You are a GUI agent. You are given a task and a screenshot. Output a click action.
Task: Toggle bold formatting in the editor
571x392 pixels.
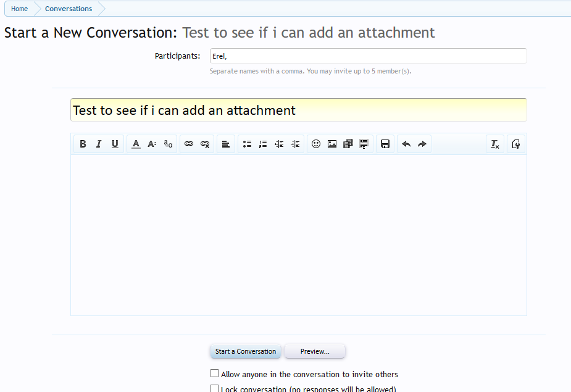[x=83, y=144]
